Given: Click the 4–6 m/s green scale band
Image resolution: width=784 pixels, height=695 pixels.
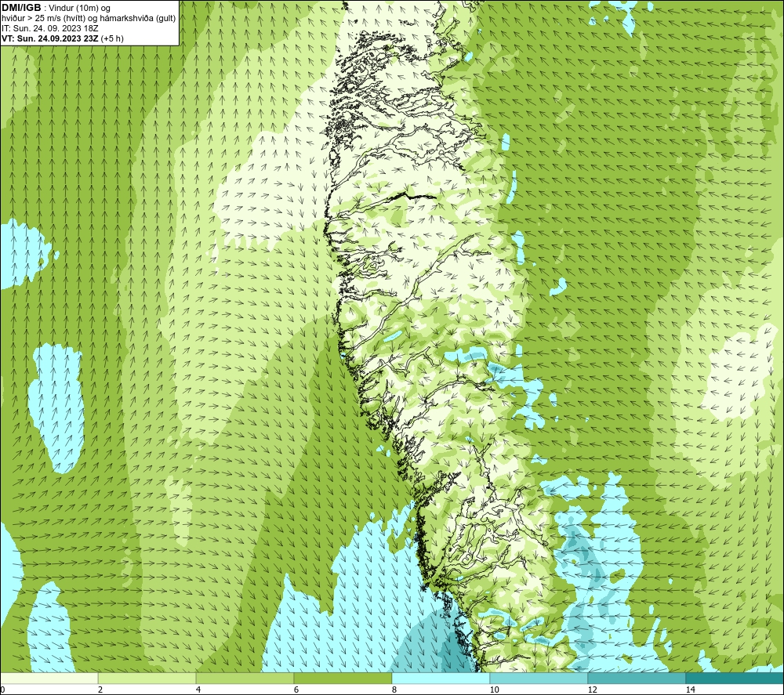Looking at the screenshot, I should (x=245, y=679).
